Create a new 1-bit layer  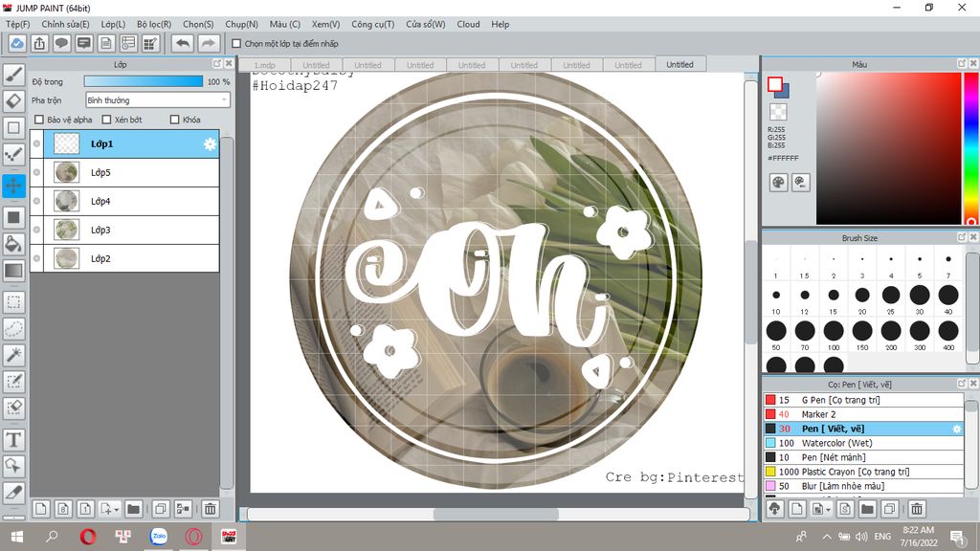[x=85, y=509]
